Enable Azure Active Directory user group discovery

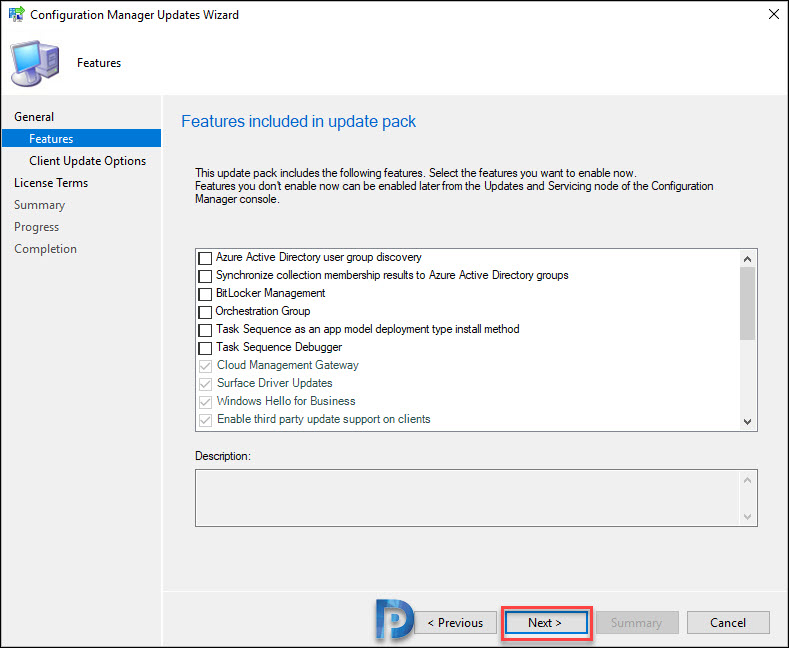click(205, 258)
